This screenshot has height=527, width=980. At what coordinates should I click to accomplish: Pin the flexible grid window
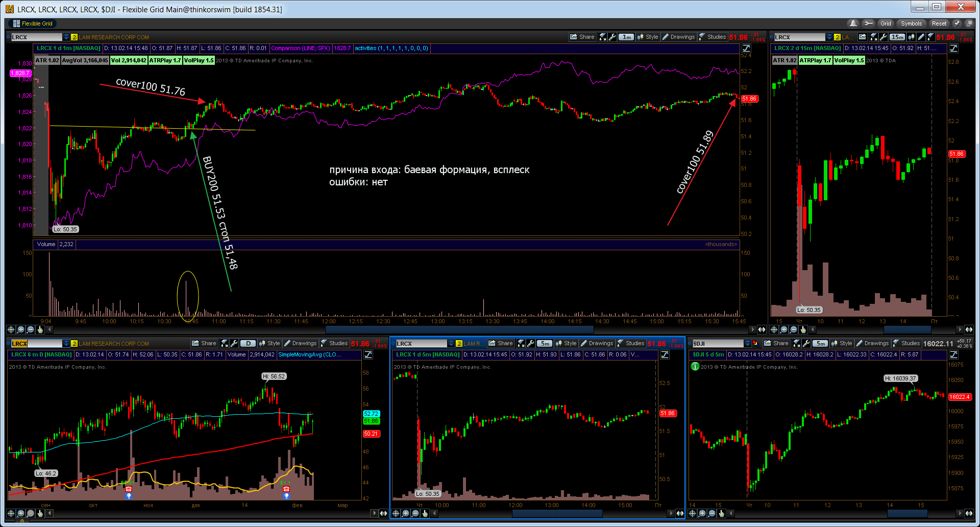[x=957, y=23]
